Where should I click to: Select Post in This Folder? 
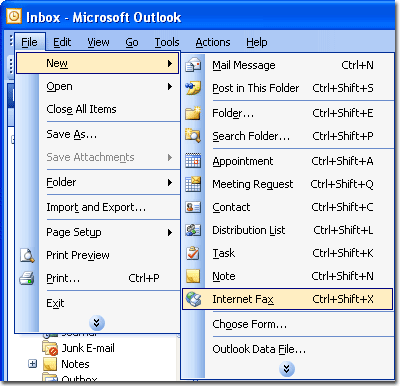(288, 88)
